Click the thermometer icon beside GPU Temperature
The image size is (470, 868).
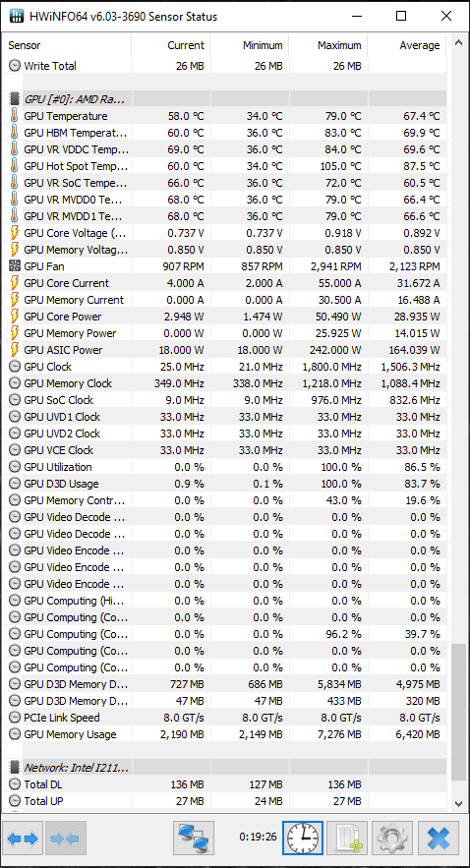pyautogui.click(x=15, y=116)
